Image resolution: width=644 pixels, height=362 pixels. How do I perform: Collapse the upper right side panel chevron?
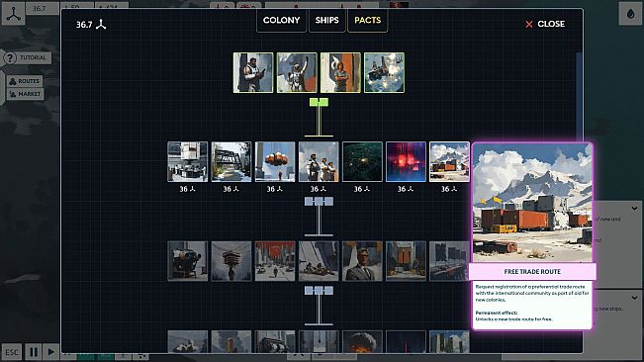pos(634,209)
